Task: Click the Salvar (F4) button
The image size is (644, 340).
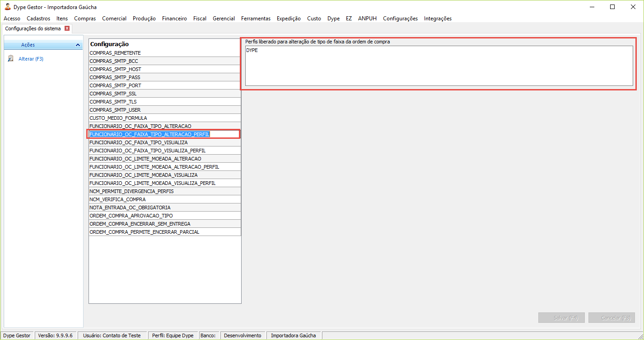Action: pos(561,318)
